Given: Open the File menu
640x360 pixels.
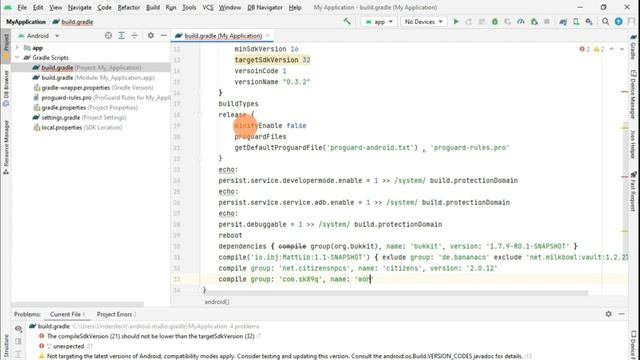Looking at the screenshot, I should (22, 7).
